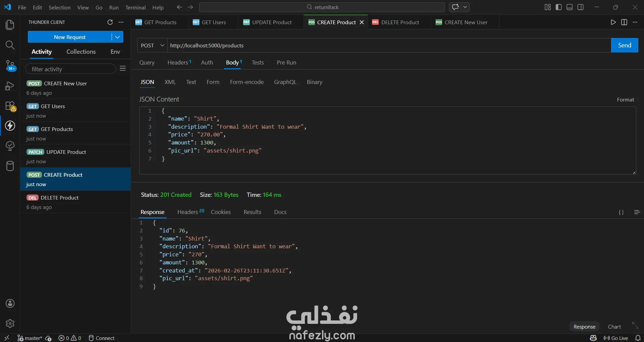Click the synchronize changes status icon
Viewport: 644px width, 342px height.
tap(48, 338)
